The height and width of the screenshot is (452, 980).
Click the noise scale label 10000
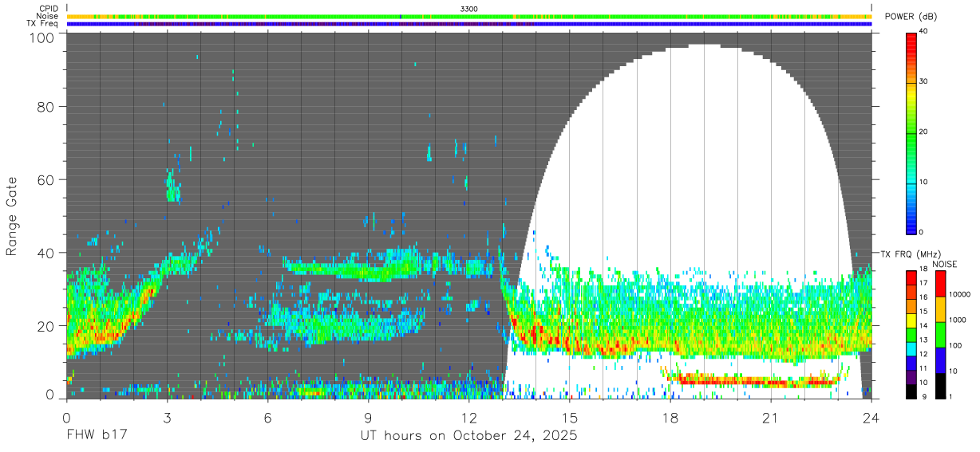tap(961, 294)
